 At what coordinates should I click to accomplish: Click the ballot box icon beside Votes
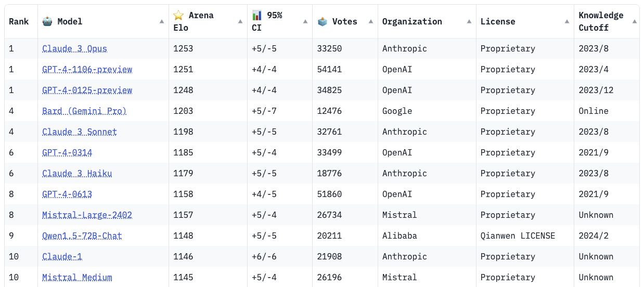click(x=323, y=21)
